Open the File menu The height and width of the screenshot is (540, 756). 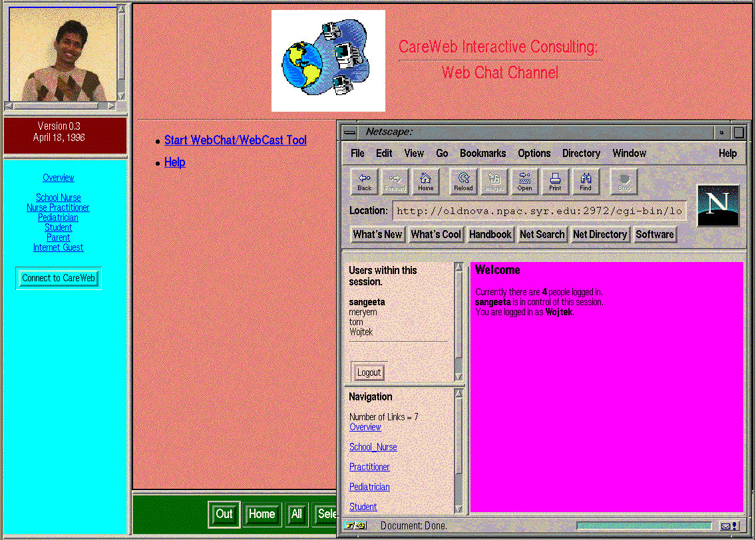coord(357,153)
